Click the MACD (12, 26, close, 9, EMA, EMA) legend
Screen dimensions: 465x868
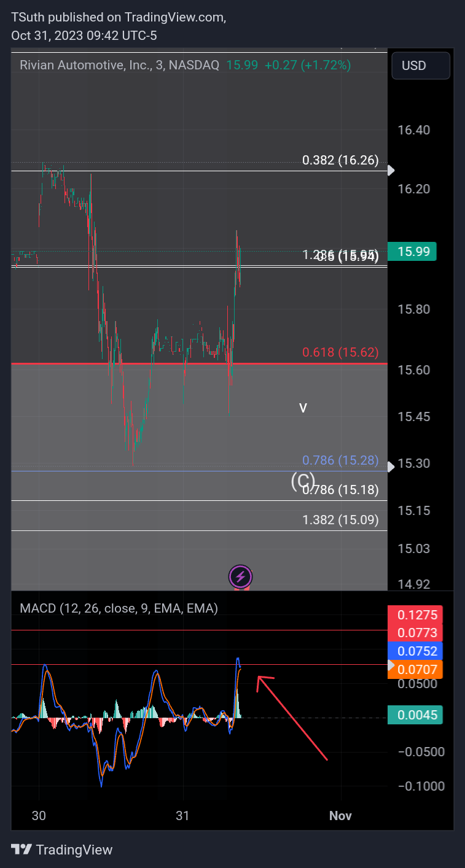coord(119,608)
